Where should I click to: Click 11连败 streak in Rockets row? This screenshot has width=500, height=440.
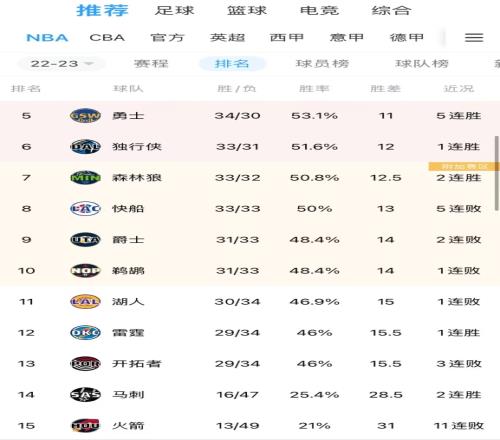[x=459, y=426]
